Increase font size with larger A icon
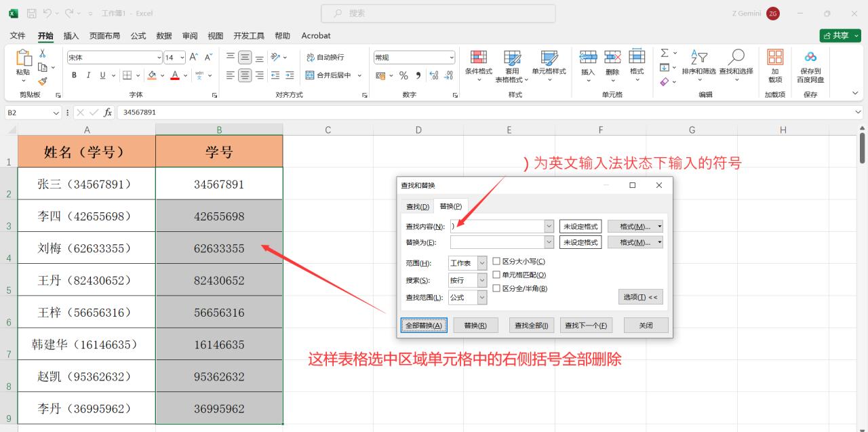The height and width of the screenshot is (432, 868). pos(194,58)
